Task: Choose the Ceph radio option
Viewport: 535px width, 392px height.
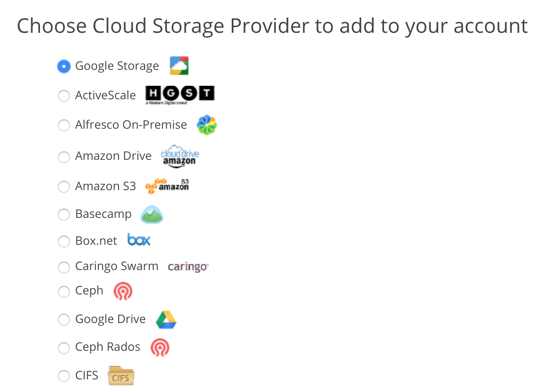Action: pyautogui.click(x=64, y=291)
